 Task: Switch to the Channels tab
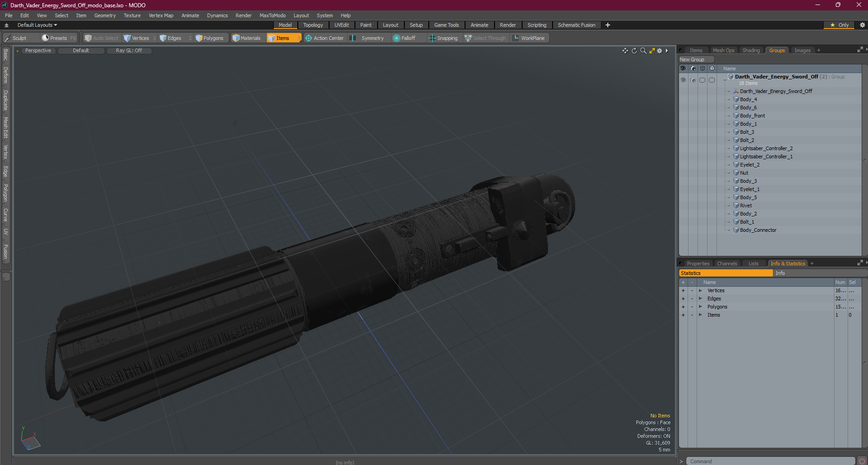point(727,264)
